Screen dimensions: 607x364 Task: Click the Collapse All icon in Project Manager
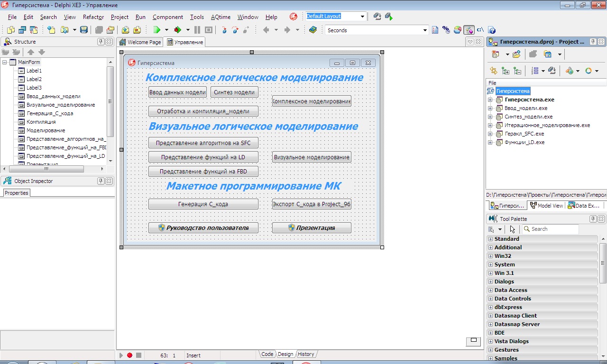pos(517,71)
